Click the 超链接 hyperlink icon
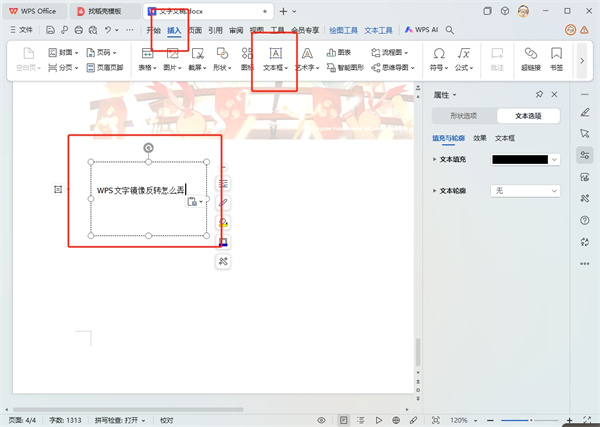Viewport: 600px width, 427px height. pos(531,59)
